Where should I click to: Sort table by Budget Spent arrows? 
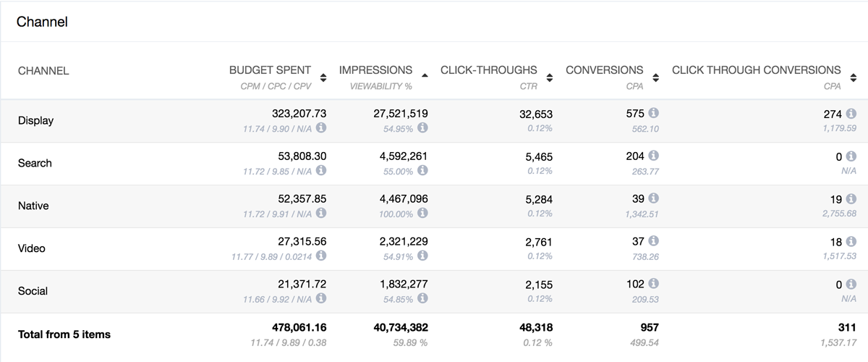pyautogui.click(x=323, y=77)
